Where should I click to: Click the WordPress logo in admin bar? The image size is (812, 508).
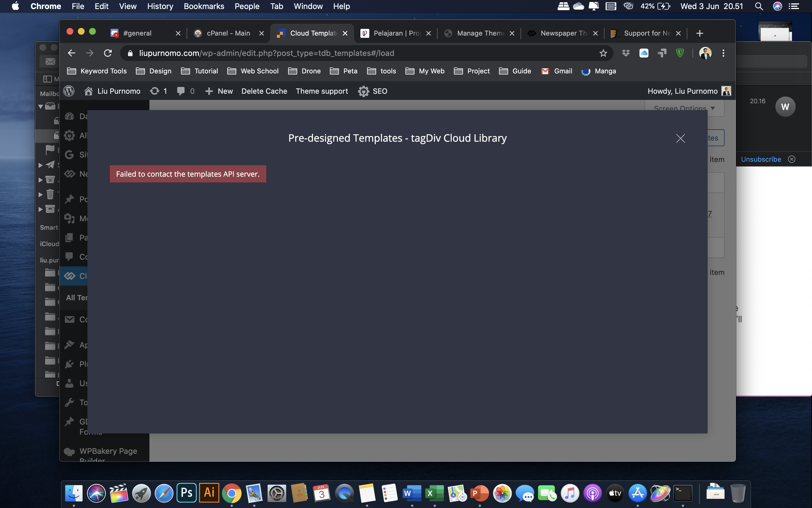pyautogui.click(x=69, y=91)
